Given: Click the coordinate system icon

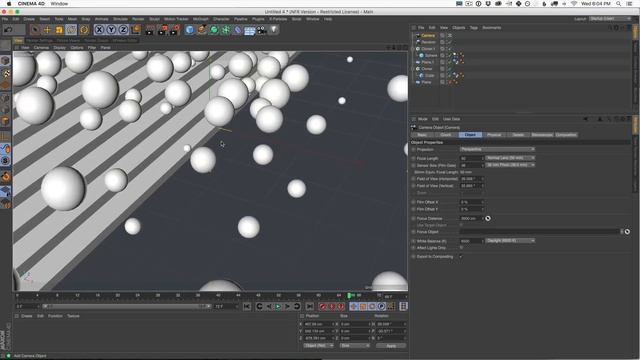Looking at the screenshot, I should (136, 29).
